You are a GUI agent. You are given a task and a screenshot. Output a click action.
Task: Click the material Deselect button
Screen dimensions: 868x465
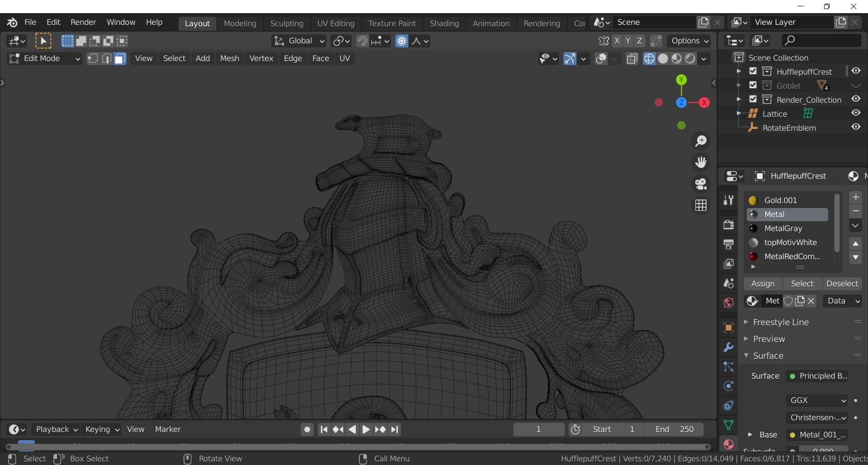pos(842,284)
